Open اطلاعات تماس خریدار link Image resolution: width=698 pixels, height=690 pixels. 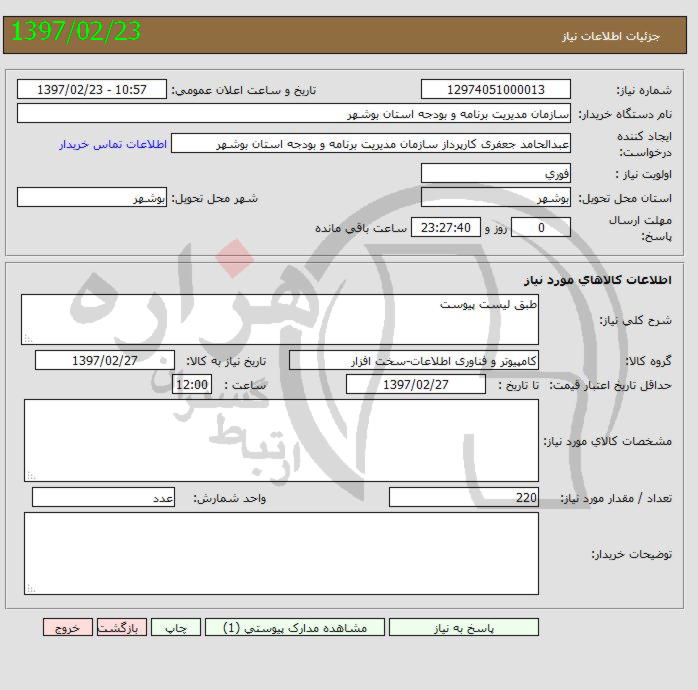(x=113, y=144)
